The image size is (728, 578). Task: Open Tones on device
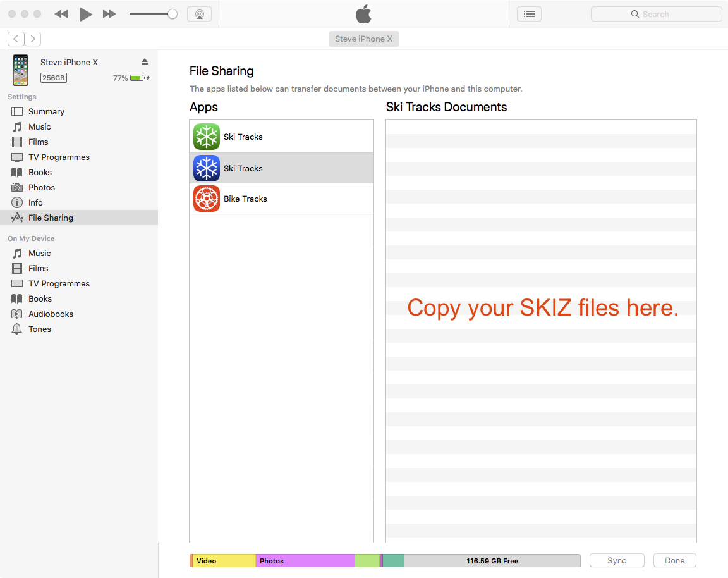pos(79,329)
